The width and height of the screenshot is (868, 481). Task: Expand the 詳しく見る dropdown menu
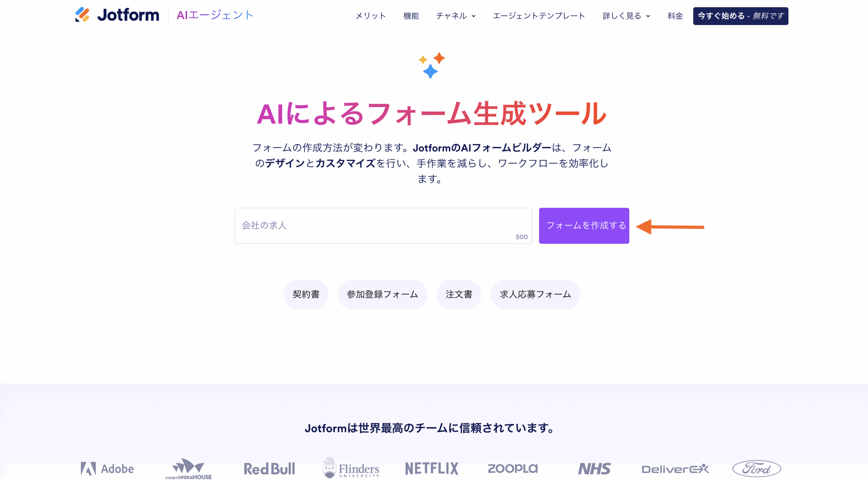[x=626, y=16]
